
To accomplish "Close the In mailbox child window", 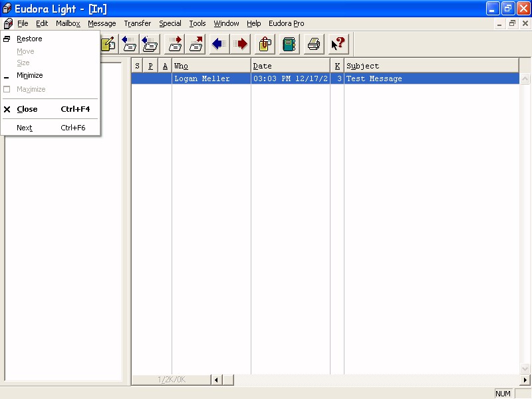I will [x=525, y=23].
